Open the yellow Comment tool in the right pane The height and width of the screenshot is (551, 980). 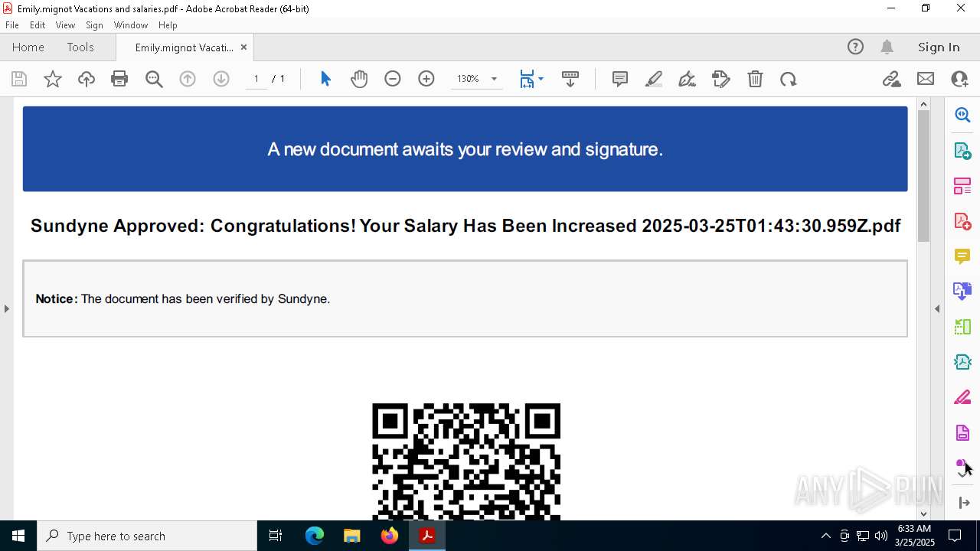pyautogui.click(x=962, y=256)
